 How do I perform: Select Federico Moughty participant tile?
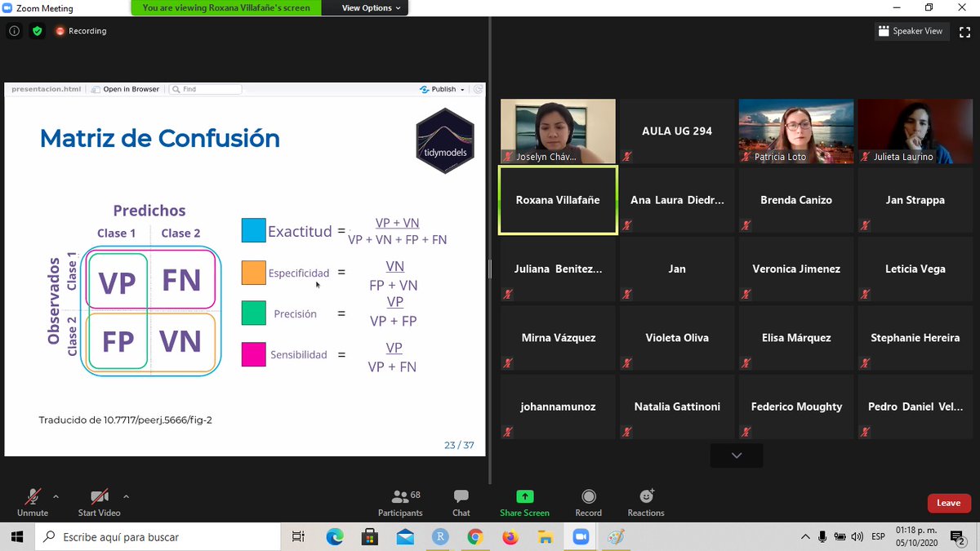796,407
